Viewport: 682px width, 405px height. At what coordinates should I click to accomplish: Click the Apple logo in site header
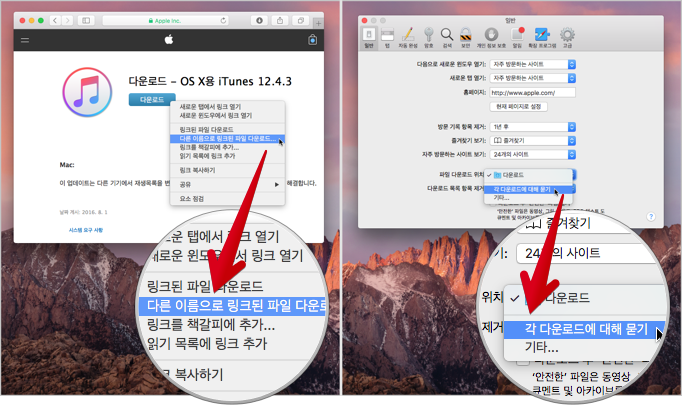point(169,40)
